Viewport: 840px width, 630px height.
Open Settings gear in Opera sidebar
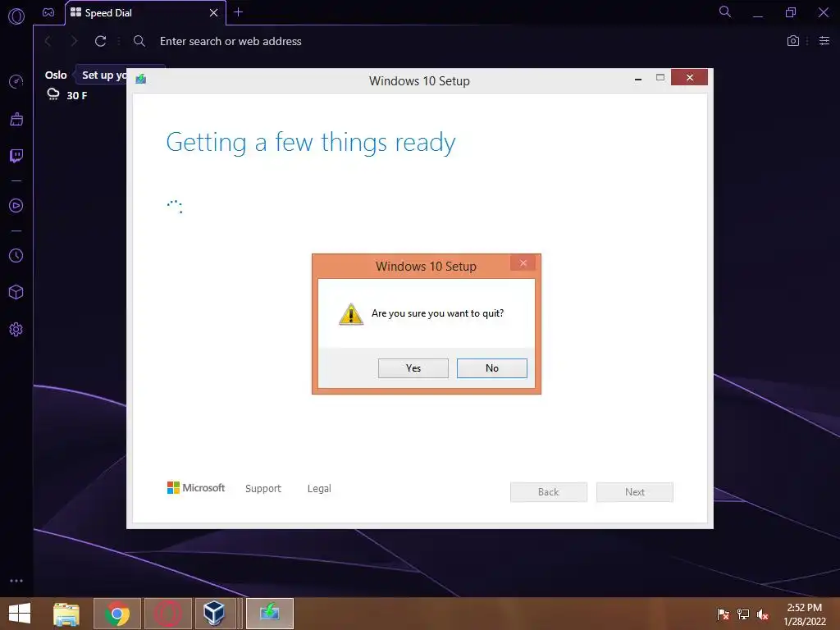pos(16,330)
